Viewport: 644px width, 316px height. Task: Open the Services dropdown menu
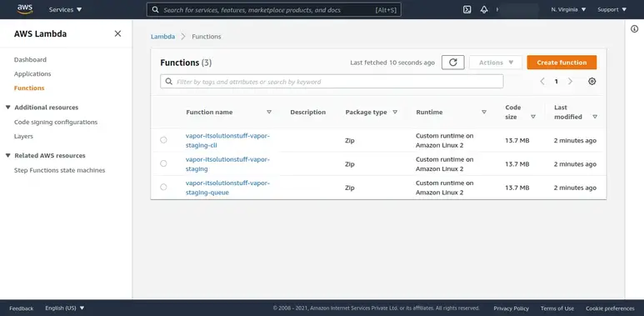pos(65,9)
